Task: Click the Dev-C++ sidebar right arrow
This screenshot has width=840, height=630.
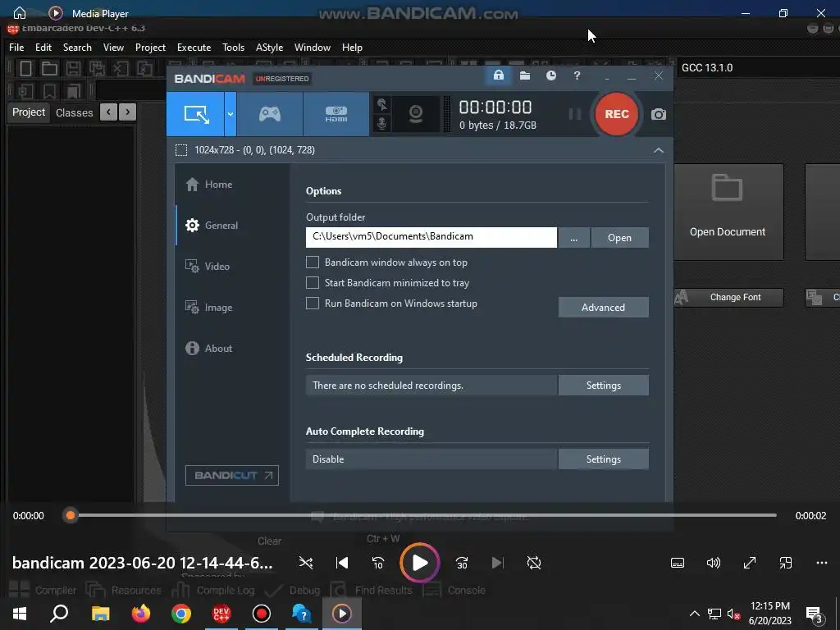Action: click(127, 112)
